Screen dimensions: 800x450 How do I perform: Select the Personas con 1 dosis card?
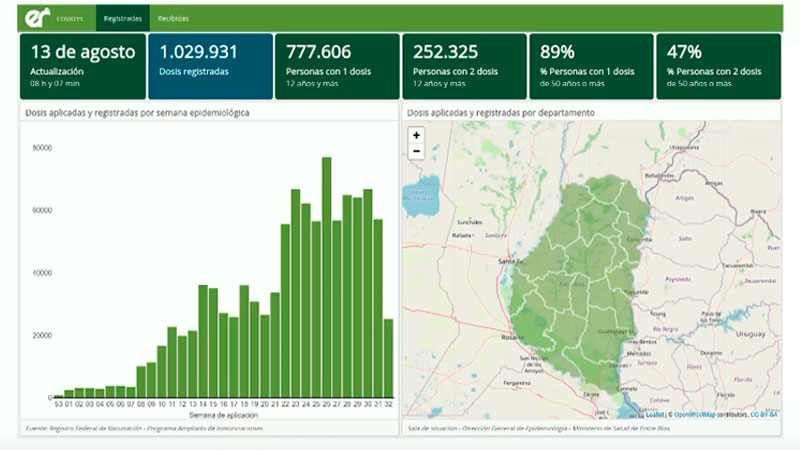pyautogui.click(x=337, y=66)
